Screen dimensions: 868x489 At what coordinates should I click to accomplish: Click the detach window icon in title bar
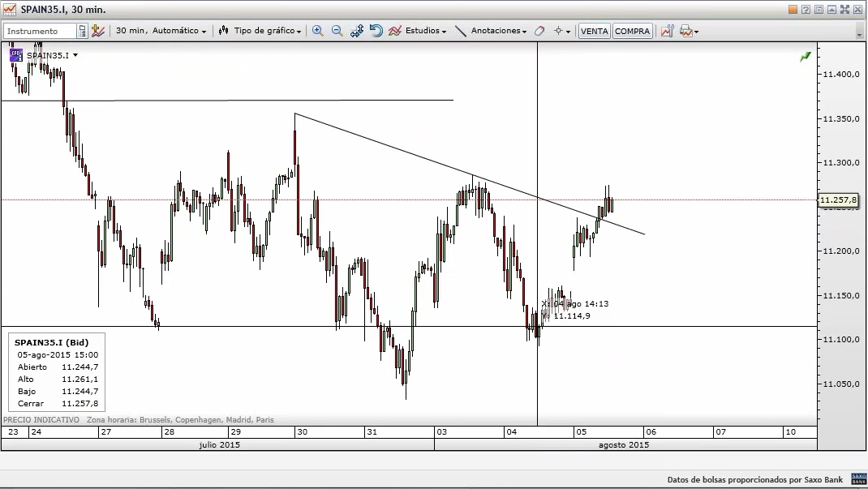(x=819, y=9)
